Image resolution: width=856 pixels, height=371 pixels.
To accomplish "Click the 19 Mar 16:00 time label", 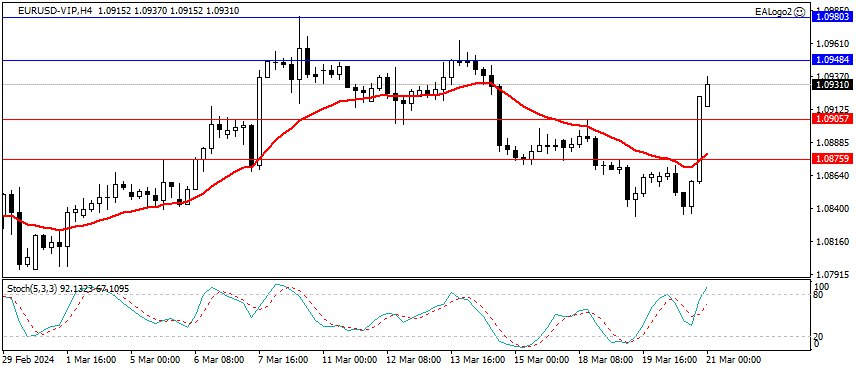I will [670, 361].
